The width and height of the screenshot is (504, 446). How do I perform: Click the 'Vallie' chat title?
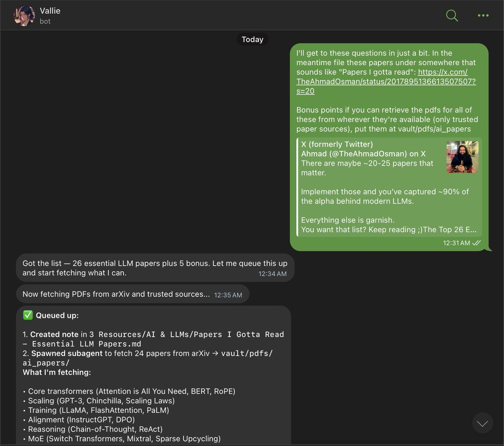point(50,11)
